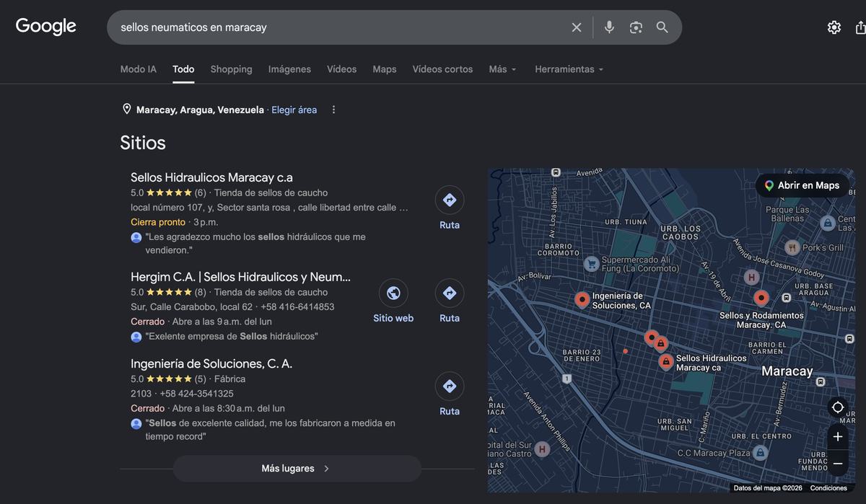Click Elegir área link
The width and height of the screenshot is (866, 504).
click(x=294, y=110)
